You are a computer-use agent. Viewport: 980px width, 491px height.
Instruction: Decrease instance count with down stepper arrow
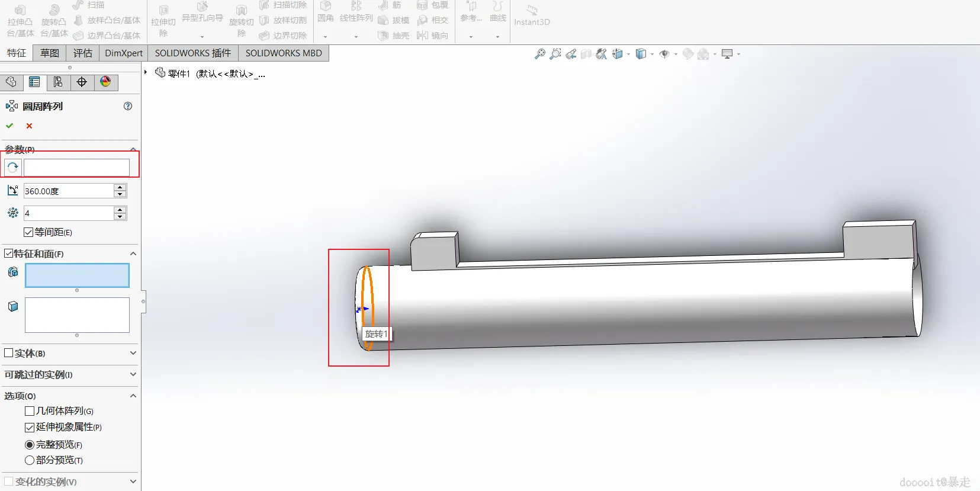pos(120,217)
